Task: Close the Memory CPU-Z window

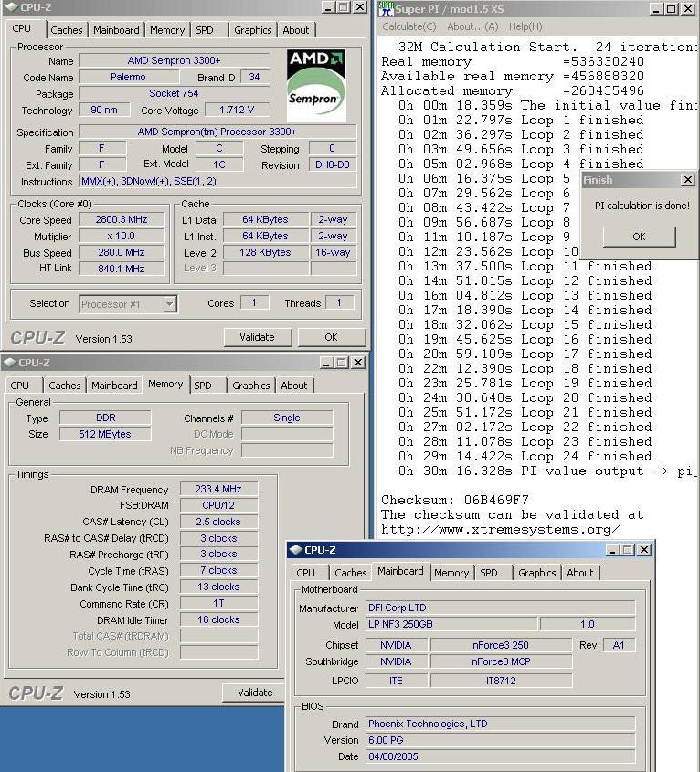Action: coord(358,363)
